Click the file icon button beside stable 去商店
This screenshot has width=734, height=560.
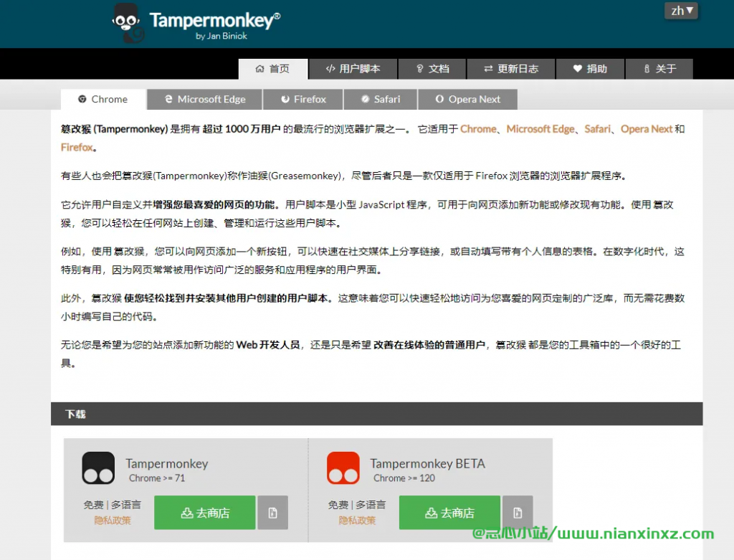pos(273,513)
